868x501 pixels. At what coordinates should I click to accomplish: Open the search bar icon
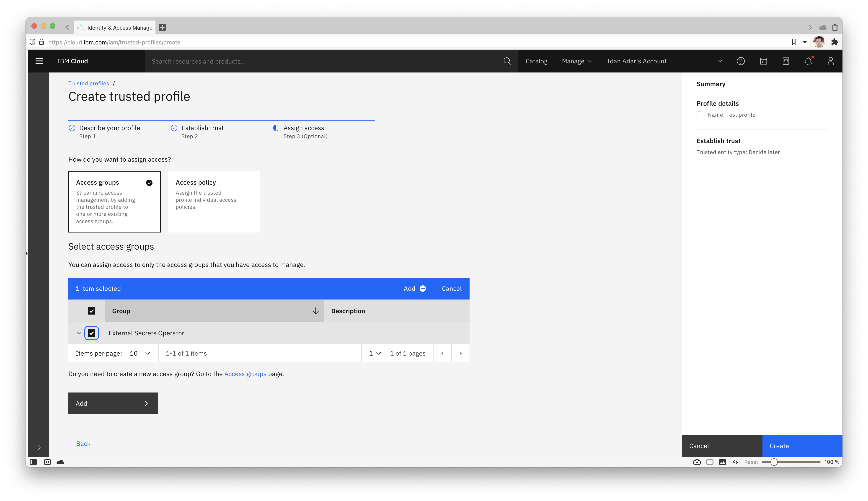click(507, 61)
